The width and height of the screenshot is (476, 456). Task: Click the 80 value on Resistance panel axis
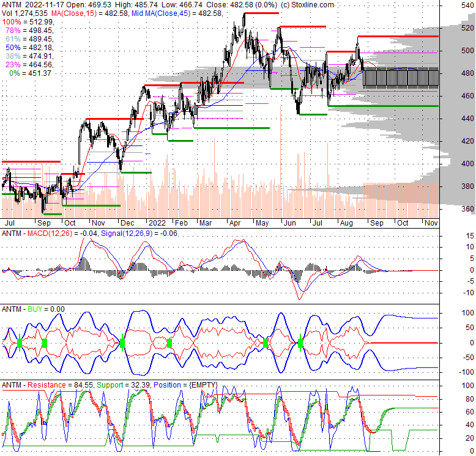coord(470,399)
